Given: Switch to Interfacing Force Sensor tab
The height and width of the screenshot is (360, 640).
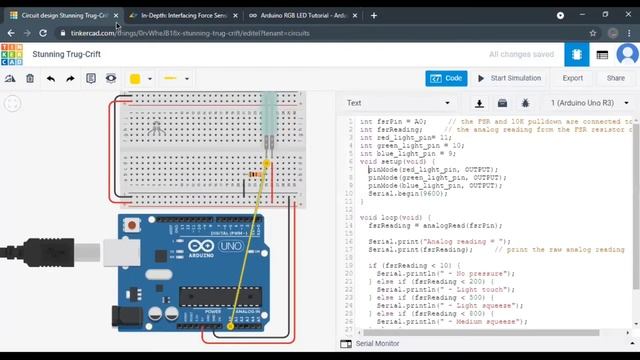Looking at the screenshot, I should pyautogui.click(x=182, y=16).
